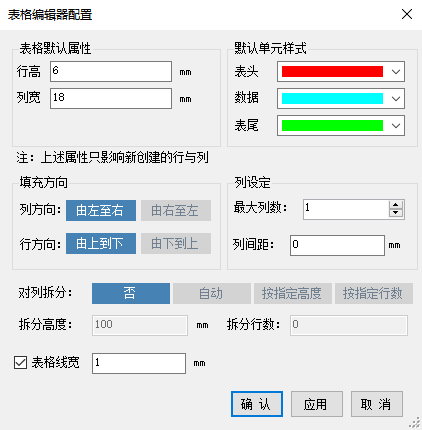
Task: Select 由左至右 column direction
Action: pyautogui.click(x=101, y=210)
